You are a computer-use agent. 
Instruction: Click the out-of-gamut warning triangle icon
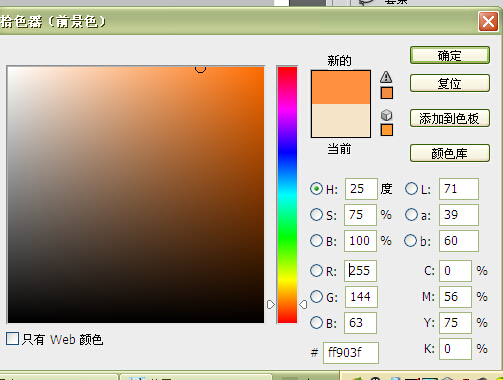pos(386,77)
